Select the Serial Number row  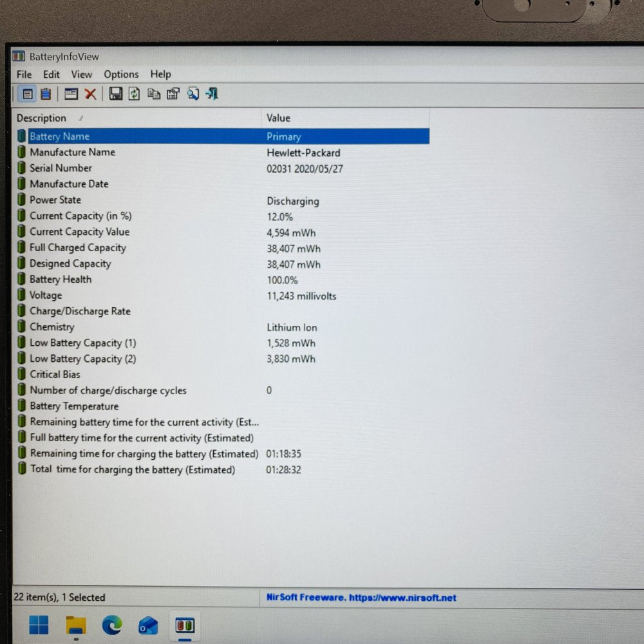point(223,168)
